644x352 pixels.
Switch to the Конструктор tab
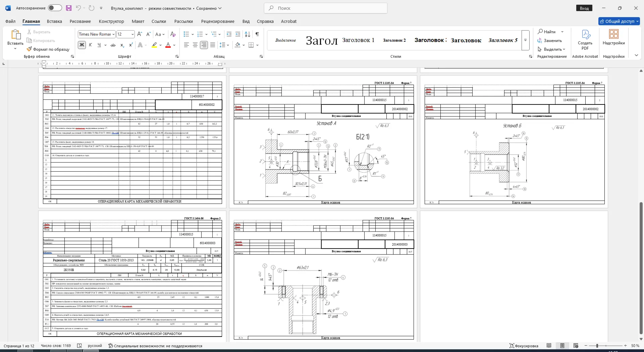click(111, 21)
